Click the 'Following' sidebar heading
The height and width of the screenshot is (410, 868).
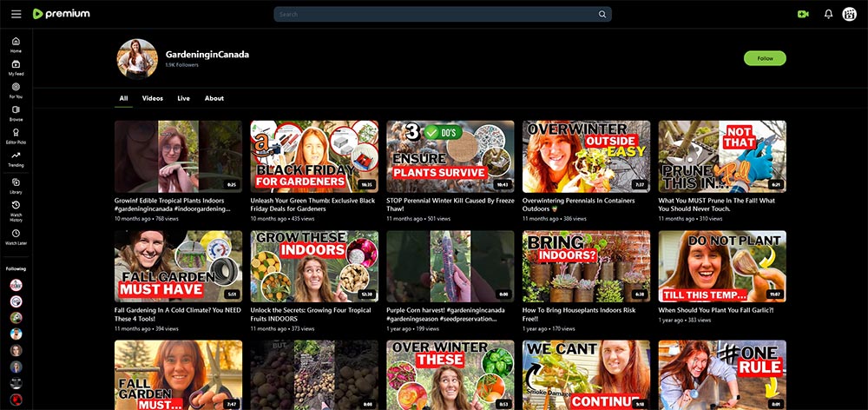(x=16, y=268)
